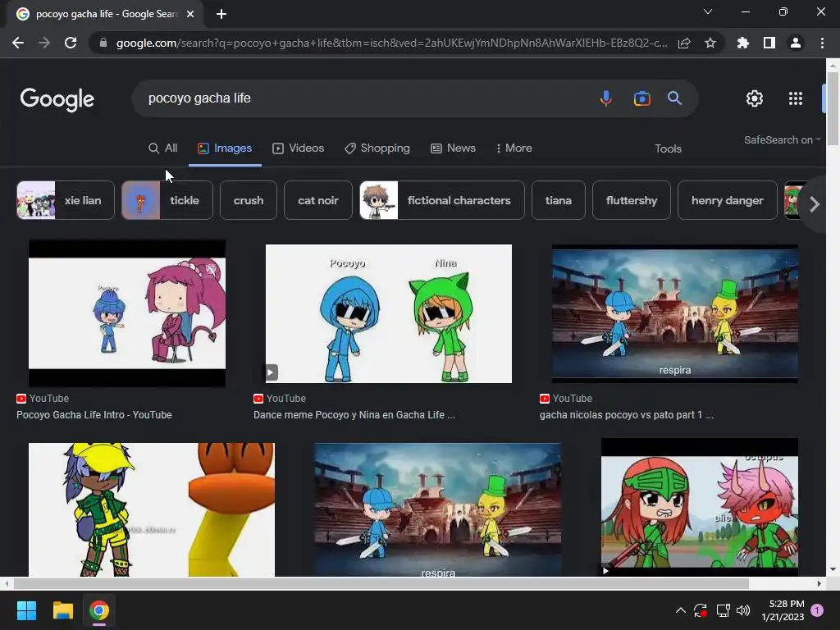Image resolution: width=840 pixels, height=630 pixels.
Task: Search by voice microphone icon
Action: [606, 98]
